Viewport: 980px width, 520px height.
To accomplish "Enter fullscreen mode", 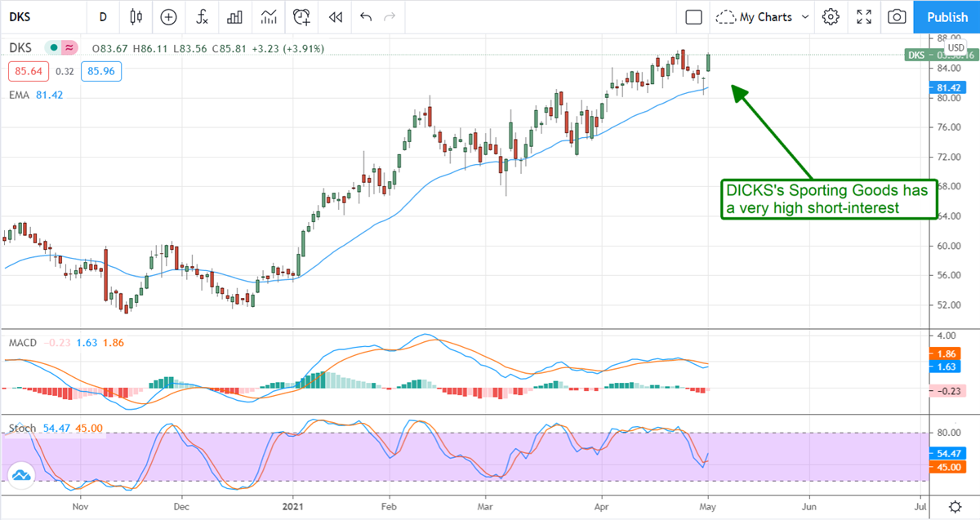I will coord(863,16).
